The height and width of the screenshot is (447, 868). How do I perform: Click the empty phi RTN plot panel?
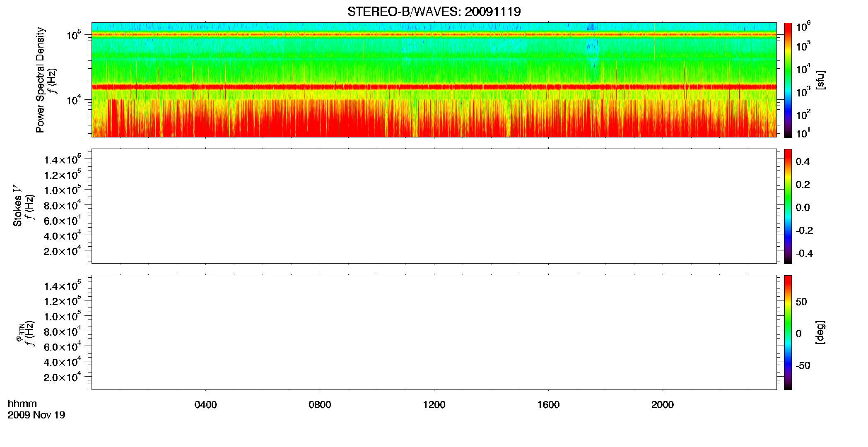pyautogui.click(x=434, y=332)
